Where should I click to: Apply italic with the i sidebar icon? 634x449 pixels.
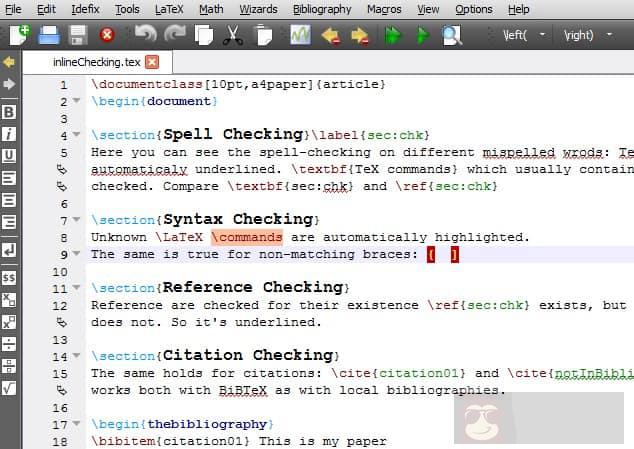click(9, 134)
